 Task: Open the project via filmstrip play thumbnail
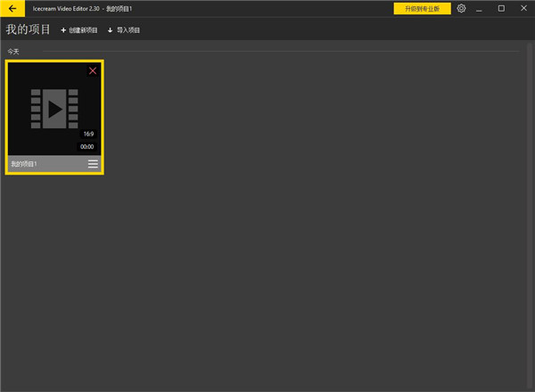(54, 109)
